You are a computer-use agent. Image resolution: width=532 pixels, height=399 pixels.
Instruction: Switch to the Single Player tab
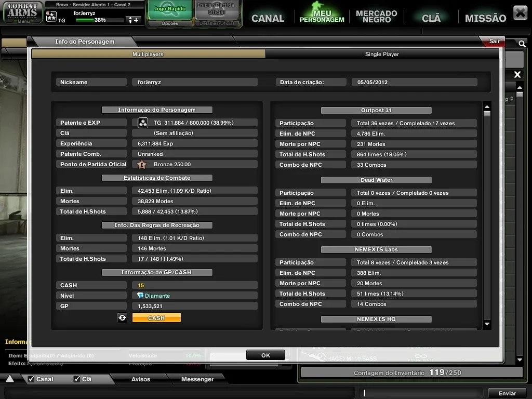[x=382, y=54]
